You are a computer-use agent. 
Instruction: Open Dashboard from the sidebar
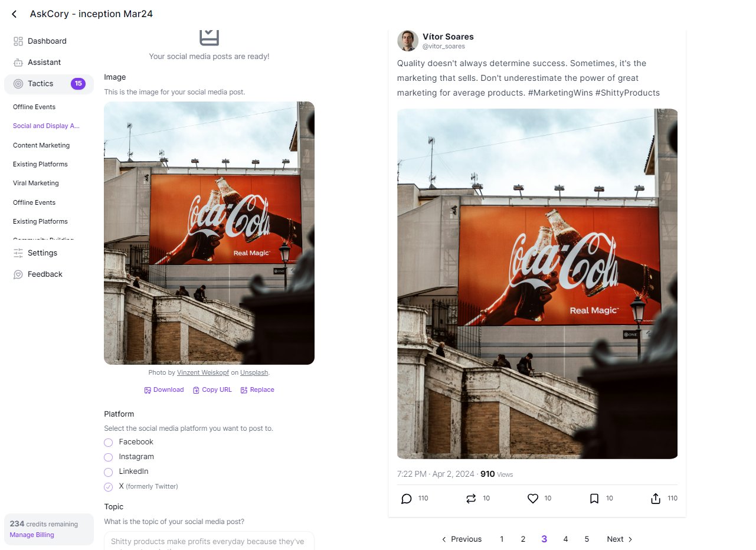(47, 41)
